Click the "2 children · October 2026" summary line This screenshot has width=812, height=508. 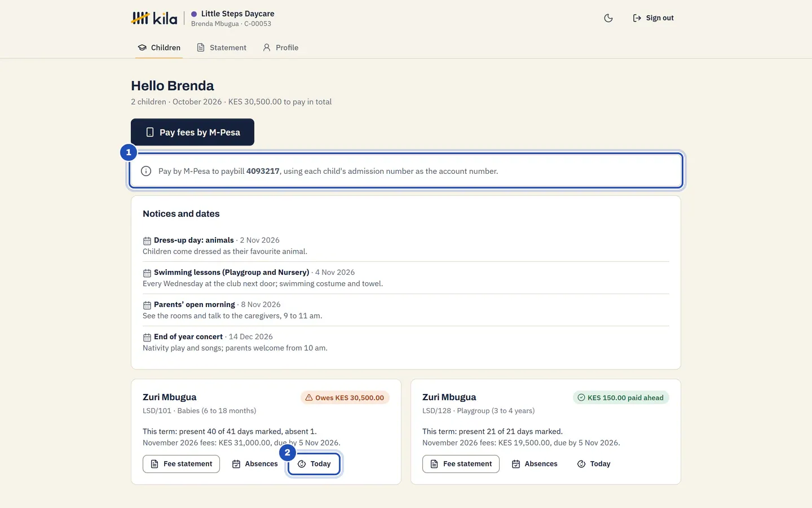point(231,102)
